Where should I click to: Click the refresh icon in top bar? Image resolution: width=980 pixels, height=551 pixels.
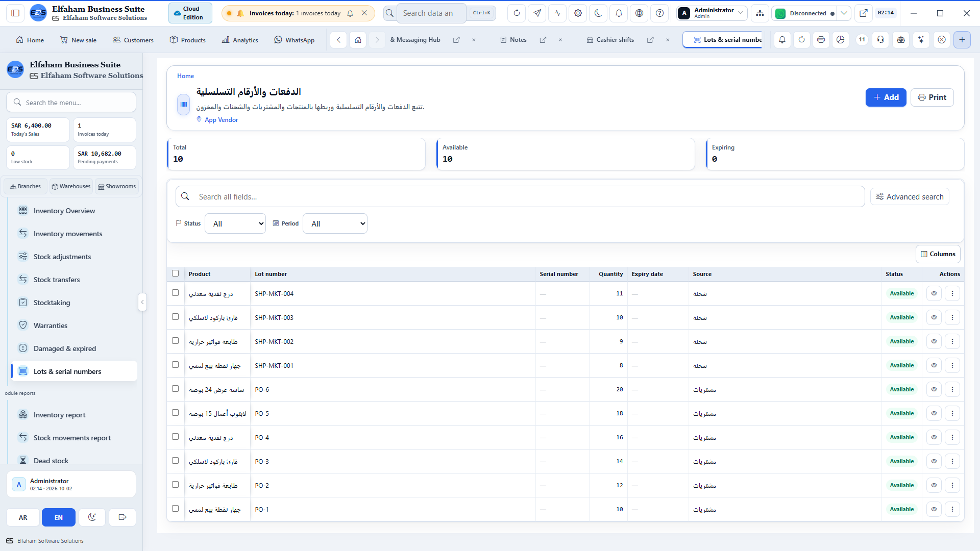[x=517, y=13]
